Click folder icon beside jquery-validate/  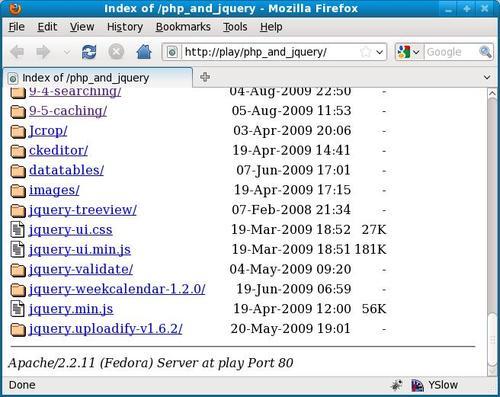tap(18, 270)
